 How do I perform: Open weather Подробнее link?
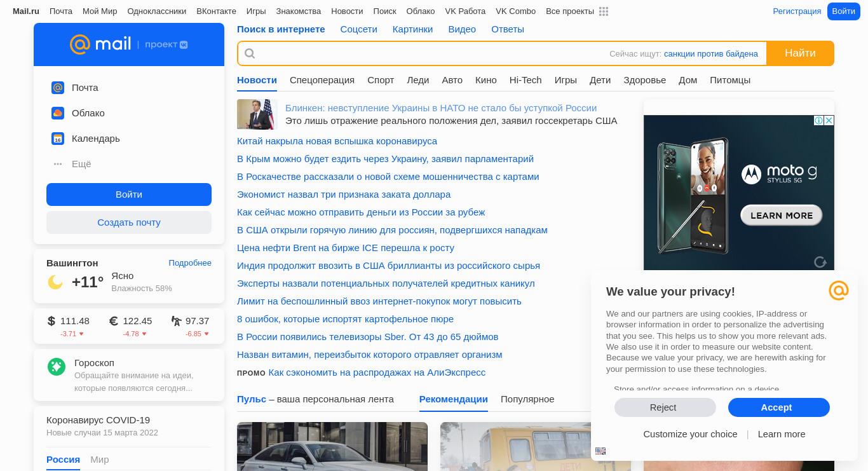[x=190, y=263]
